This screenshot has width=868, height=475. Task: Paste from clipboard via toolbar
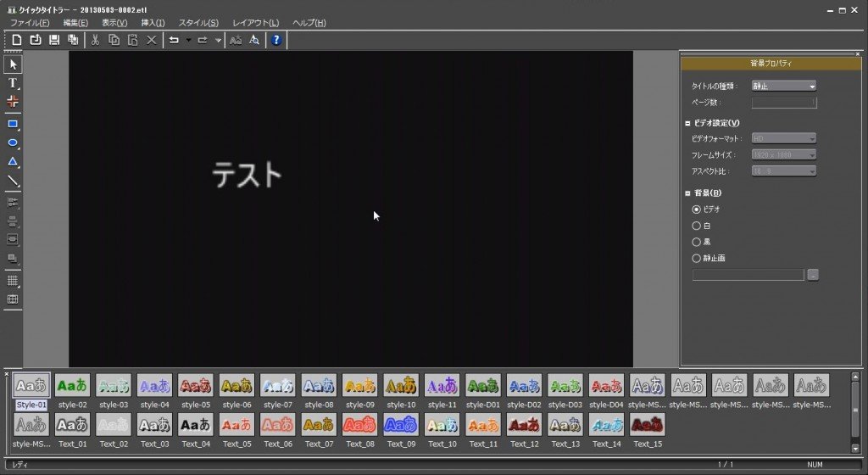coord(133,40)
